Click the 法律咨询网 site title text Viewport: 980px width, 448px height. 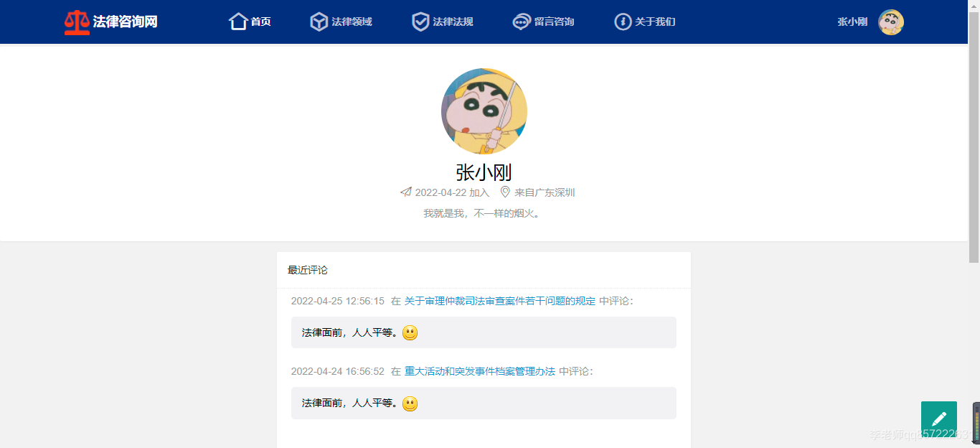tap(126, 22)
